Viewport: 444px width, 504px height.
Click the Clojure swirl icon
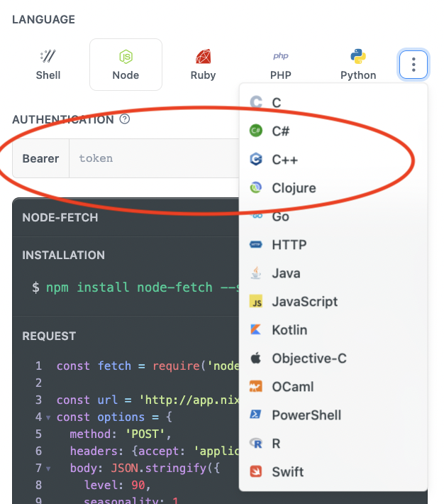coord(256,187)
